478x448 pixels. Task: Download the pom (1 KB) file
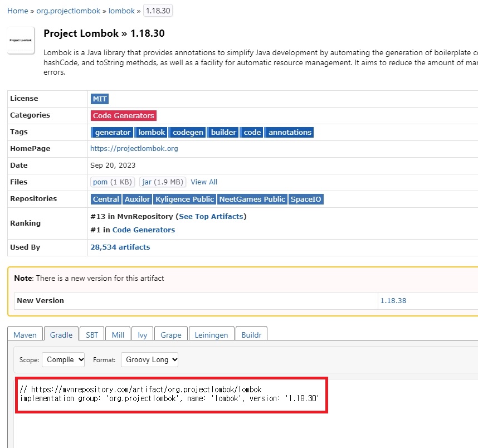(112, 182)
